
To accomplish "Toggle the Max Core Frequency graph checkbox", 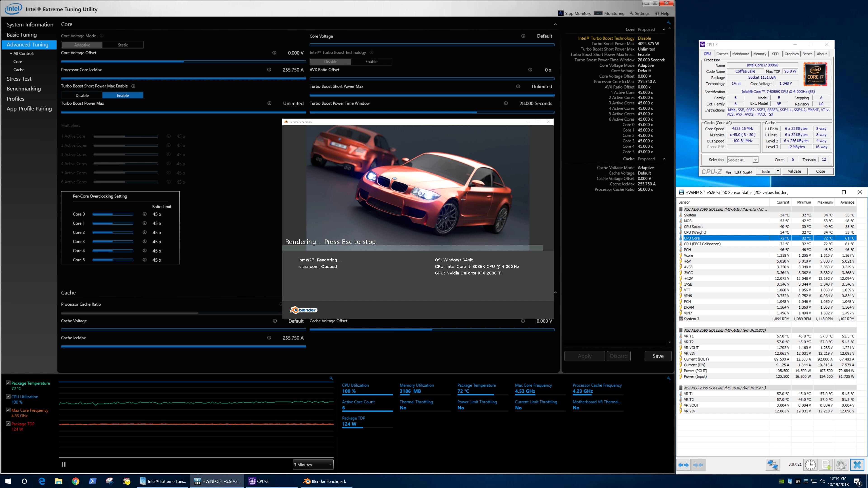I will 8,410.
